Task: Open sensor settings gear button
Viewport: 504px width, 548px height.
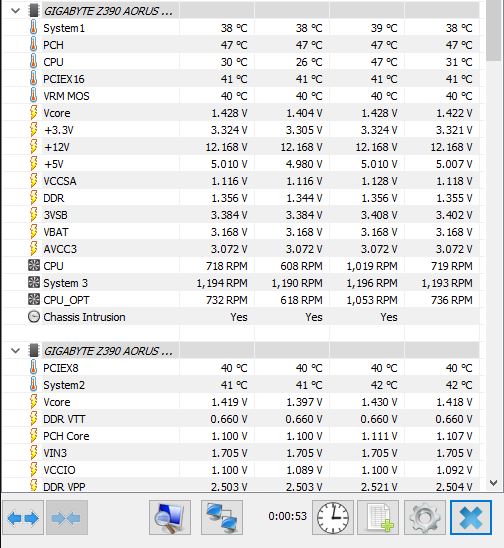Action: (x=425, y=518)
